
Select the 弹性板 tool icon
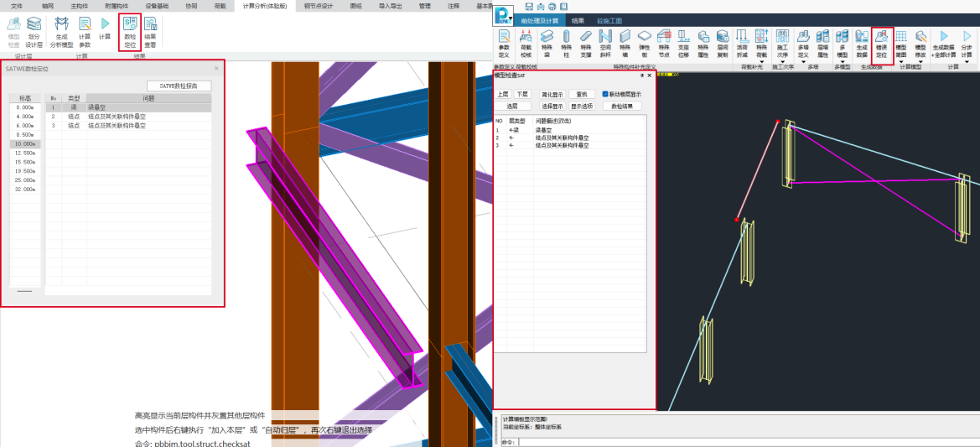[x=644, y=42]
